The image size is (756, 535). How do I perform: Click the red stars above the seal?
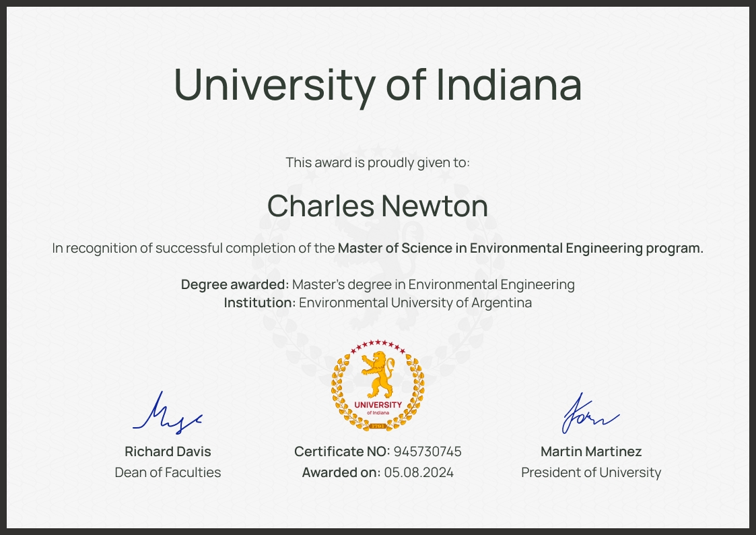pos(378,344)
